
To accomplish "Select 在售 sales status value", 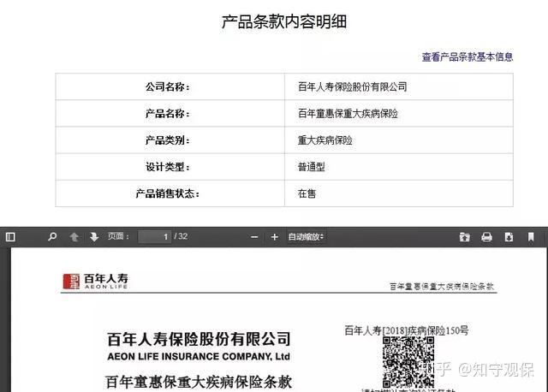I will [x=307, y=193].
